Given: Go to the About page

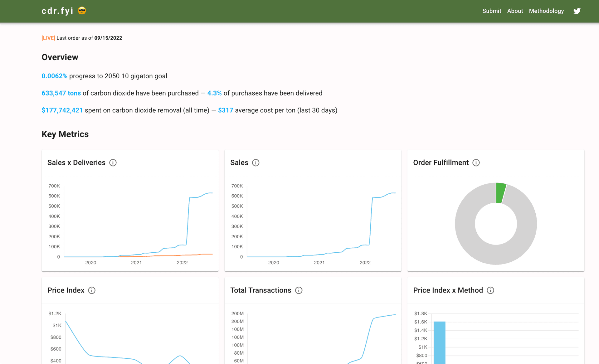Looking at the screenshot, I should tap(515, 11).
